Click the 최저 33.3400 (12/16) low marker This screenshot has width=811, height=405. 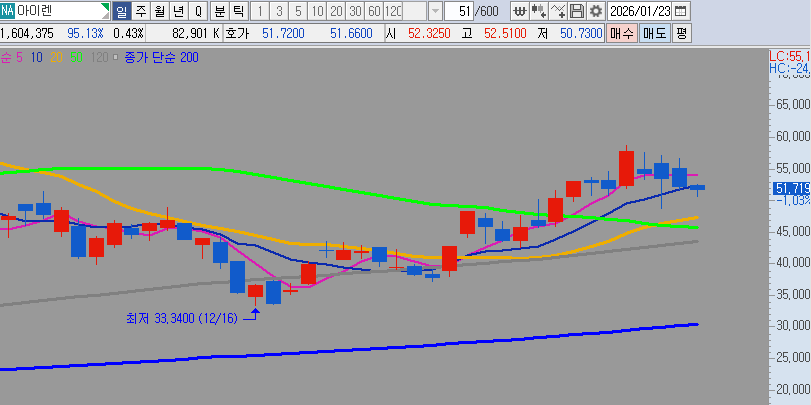click(x=182, y=319)
